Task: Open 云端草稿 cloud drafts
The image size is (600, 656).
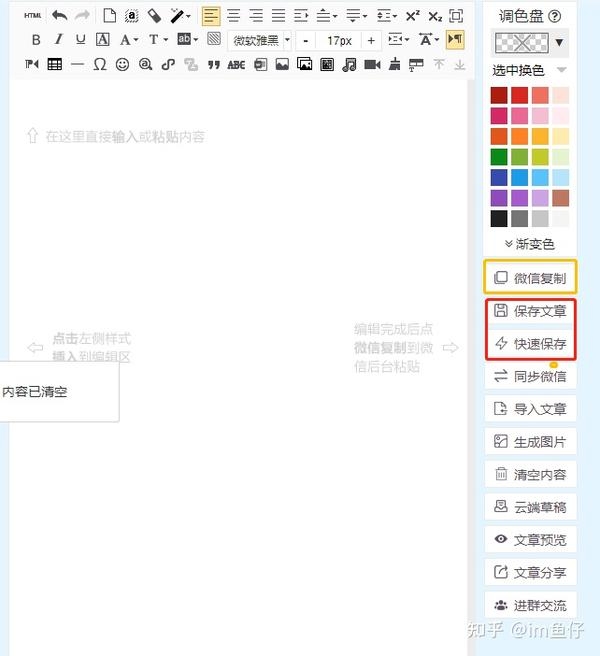Action: tap(531, 507)
